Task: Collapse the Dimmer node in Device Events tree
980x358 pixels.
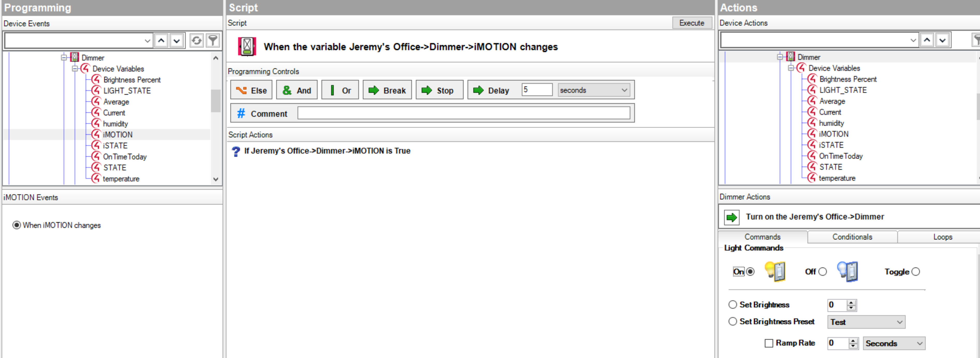Action: point(64,57)
